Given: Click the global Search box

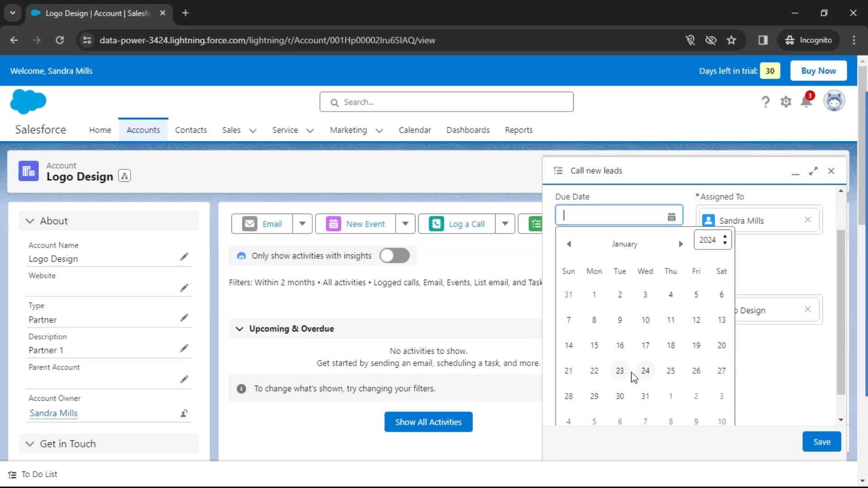Looking at the screenshot, I should pyautogui.click(x=446, y=102).
